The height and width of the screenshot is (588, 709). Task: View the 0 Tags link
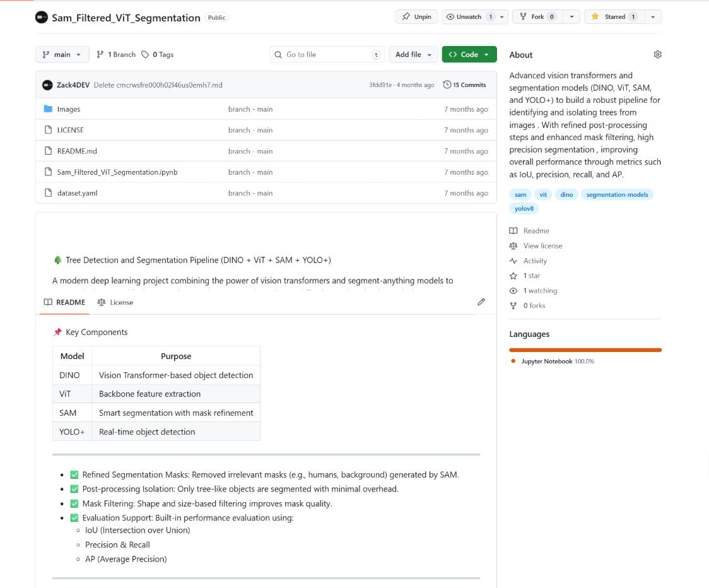157,54
